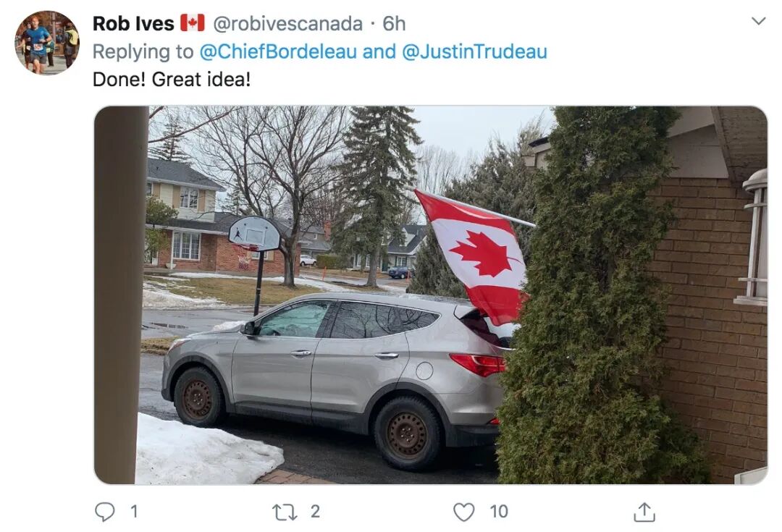Viewport: 782px width, 532px height.
Task: Click the Canadian flag emoji beside name
Action: coord(193,23)
